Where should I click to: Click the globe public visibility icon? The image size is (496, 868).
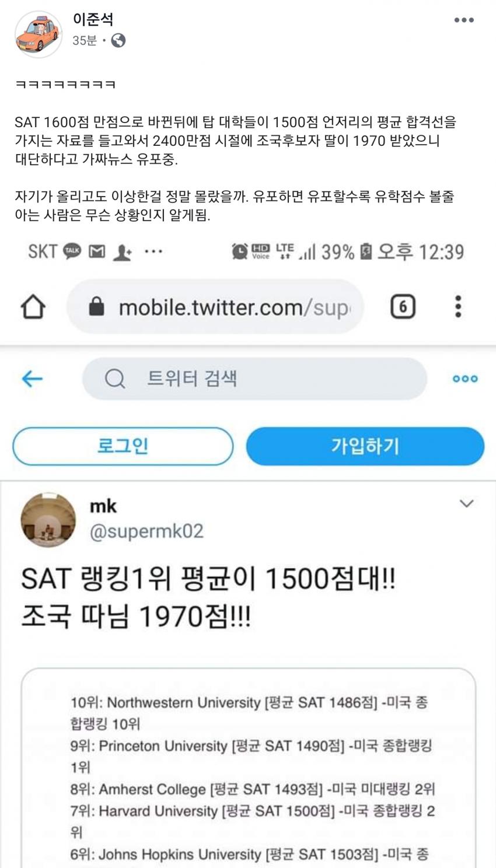118,40
